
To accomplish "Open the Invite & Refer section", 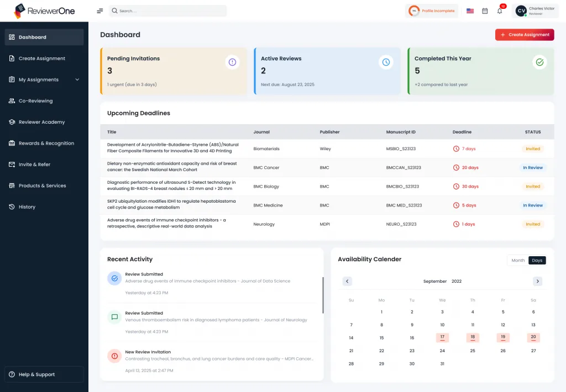I will pyautogui.click(x=12, y=164).
